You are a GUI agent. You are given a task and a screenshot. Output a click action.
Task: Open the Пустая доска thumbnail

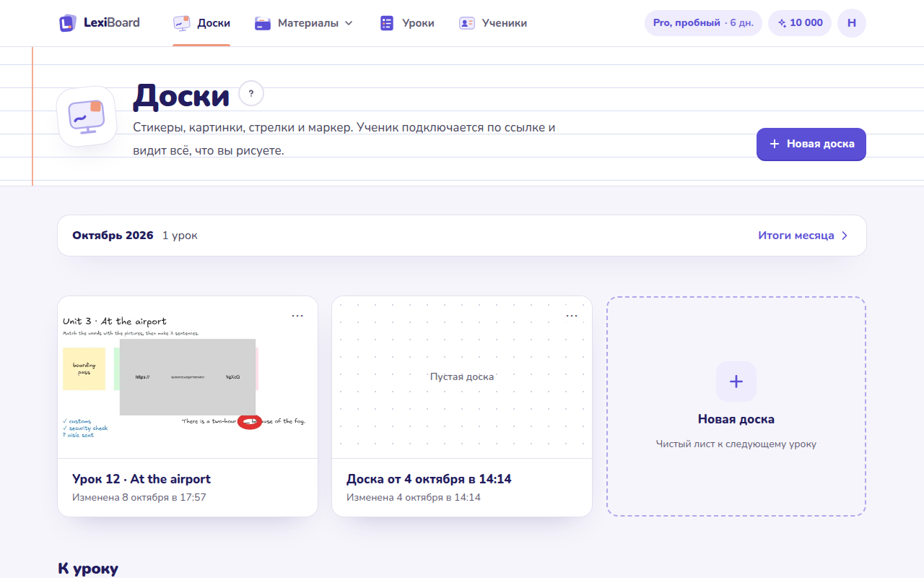tap(462, 377)
